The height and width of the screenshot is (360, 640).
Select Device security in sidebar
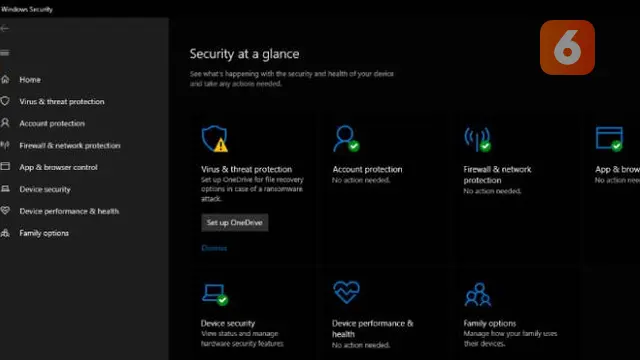click(x=45, y=189)
